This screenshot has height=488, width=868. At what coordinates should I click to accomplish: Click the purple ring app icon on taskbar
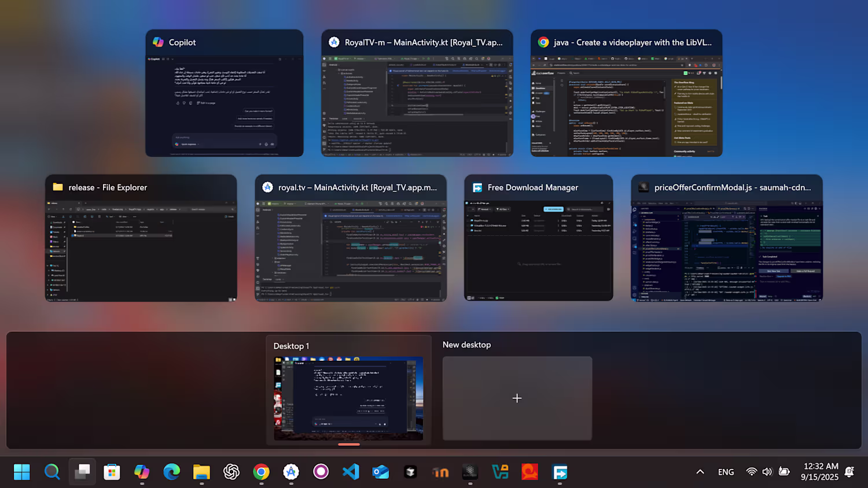tap(321, 472)
